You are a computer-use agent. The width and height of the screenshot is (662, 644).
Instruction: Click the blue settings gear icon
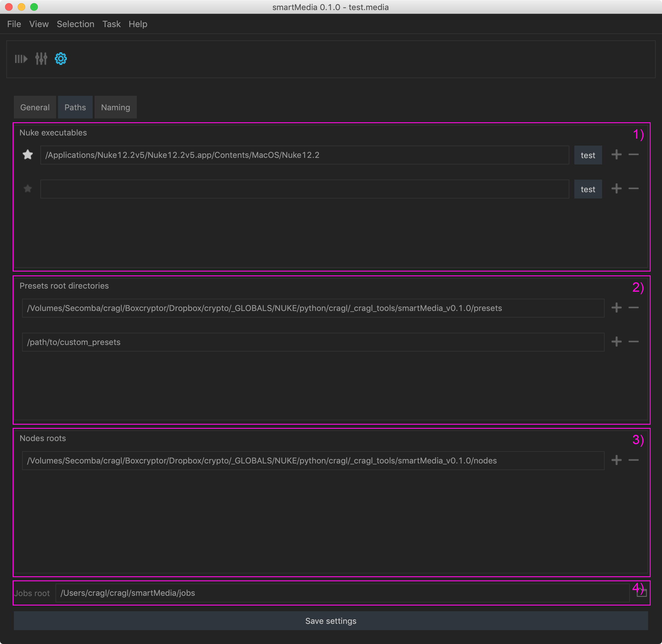[x=61, y=59]
